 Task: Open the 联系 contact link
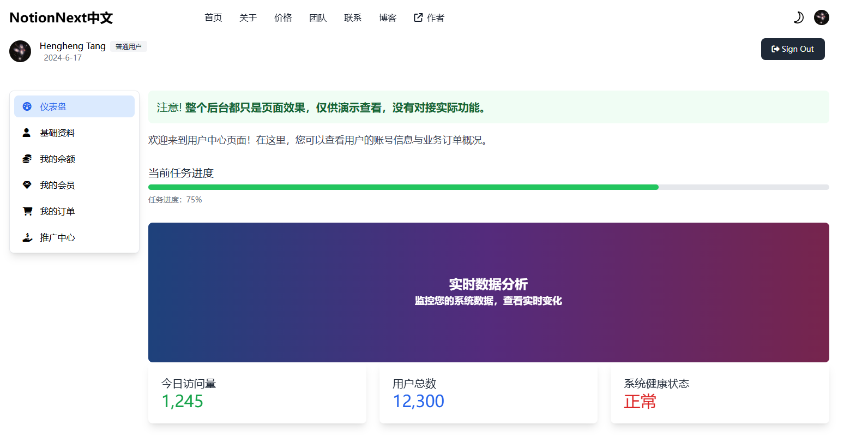pyautogui.click(x=353, y=18)
